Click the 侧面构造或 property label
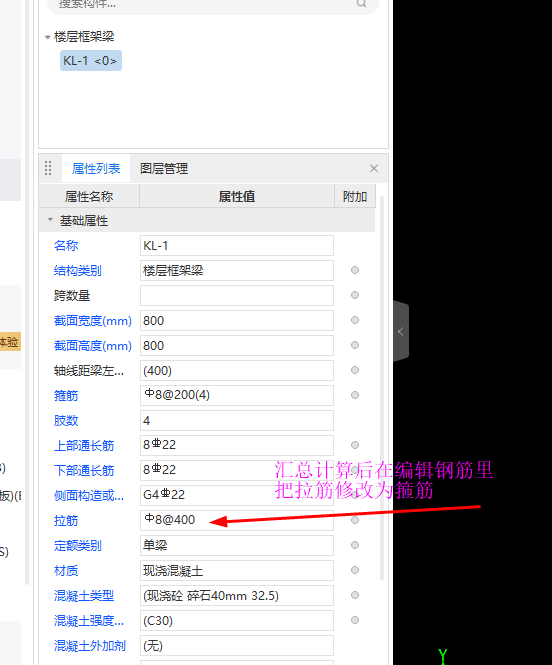 tap(89, 496)
